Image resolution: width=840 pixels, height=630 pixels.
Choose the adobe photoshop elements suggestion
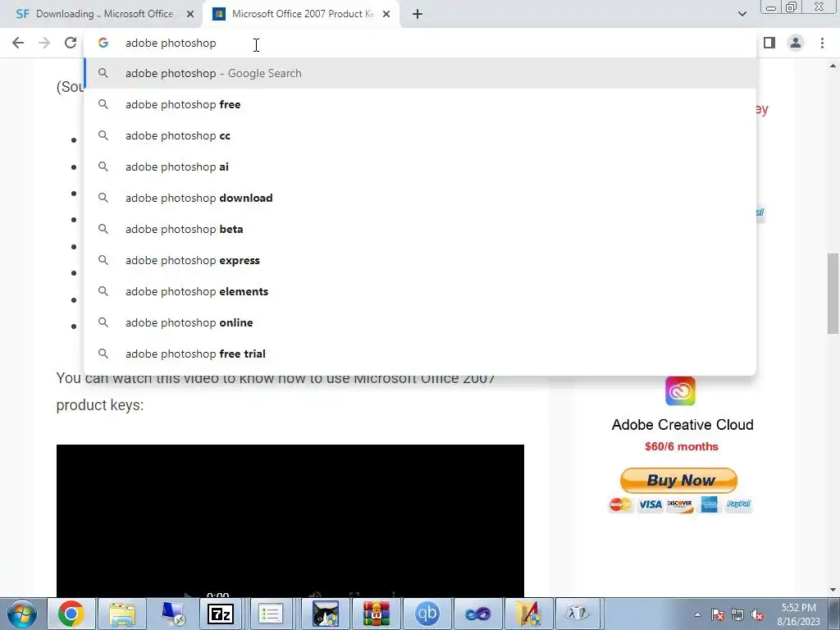420,291
